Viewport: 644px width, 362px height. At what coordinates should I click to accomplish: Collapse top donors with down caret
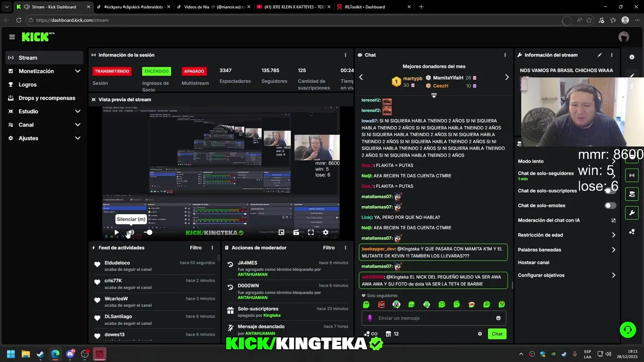(x=434, y=96)
